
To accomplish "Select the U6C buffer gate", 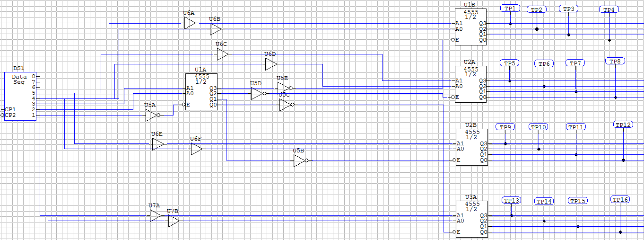I will tap(222, 55).
